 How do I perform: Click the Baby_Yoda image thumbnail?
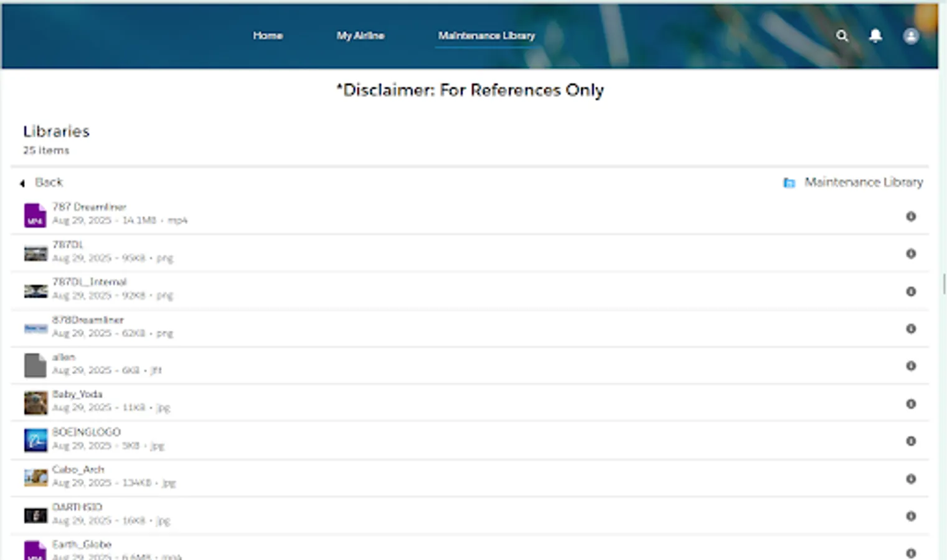35,403
